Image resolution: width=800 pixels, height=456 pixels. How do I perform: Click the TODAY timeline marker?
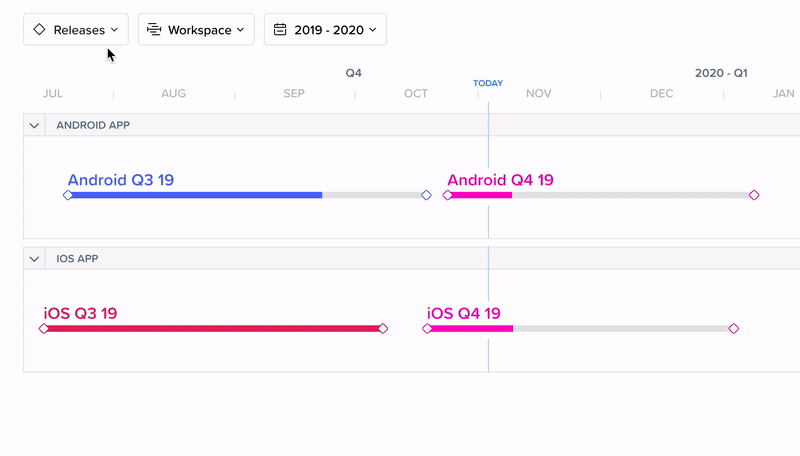(488, 83)
